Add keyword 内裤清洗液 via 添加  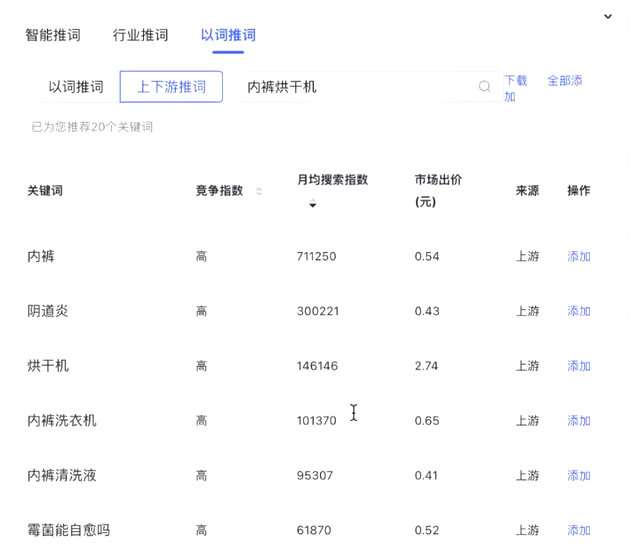579,475
